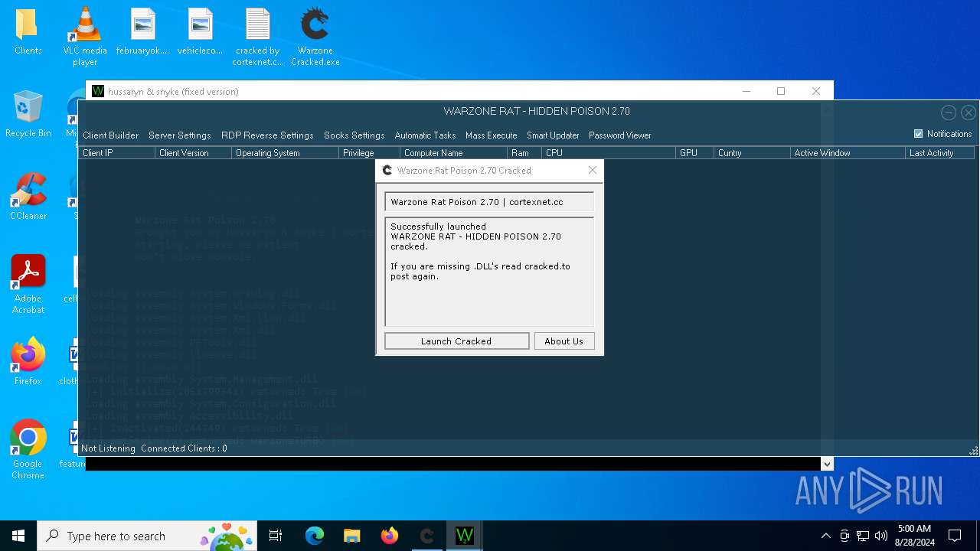Show hidden system tray icons
This screenshot has height=551, width=980.
825,536
